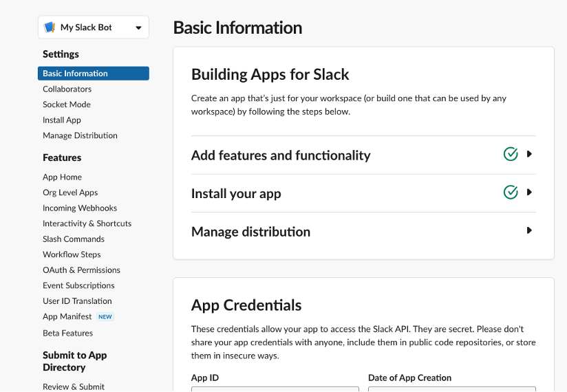Expand the Install your app arrow

[x=529, y=192]
